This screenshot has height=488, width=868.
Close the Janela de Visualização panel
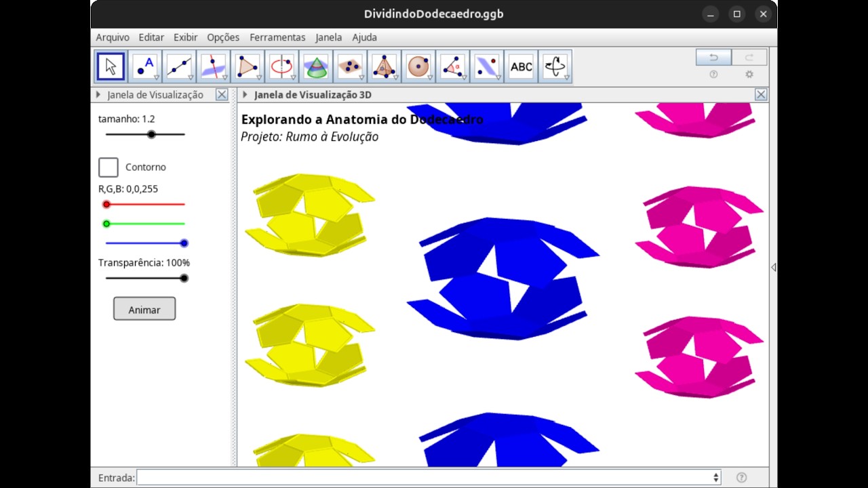222,95
